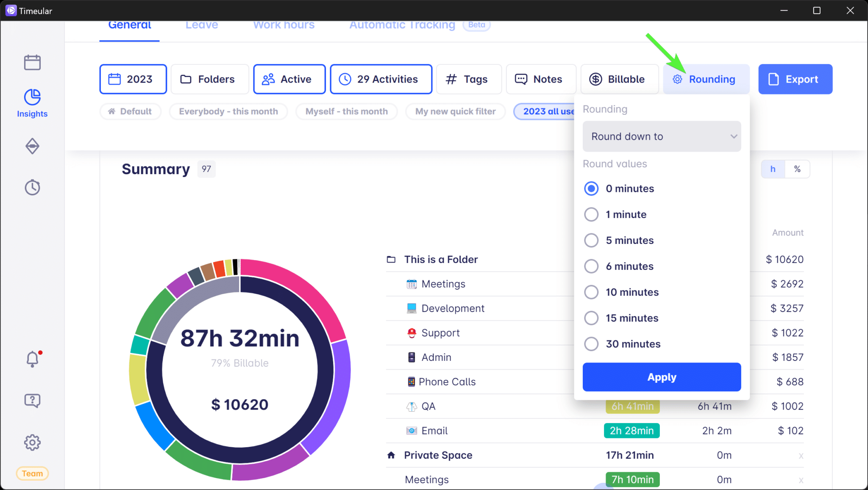The image size is (868, 490).
Task: Select the 2023 all users quick filter
Action: (x=545, y=111)
